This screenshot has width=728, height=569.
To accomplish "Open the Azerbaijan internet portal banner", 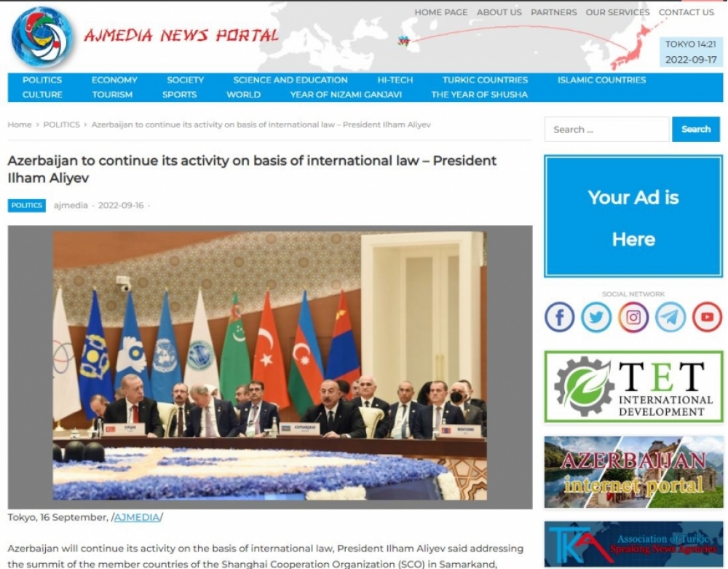I will tap(633, 472).
